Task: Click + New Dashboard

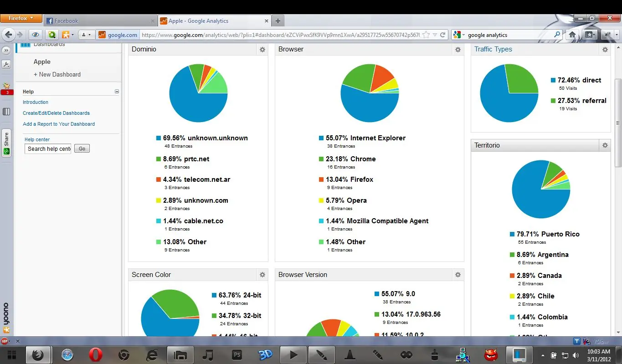Action: (57, 74)
